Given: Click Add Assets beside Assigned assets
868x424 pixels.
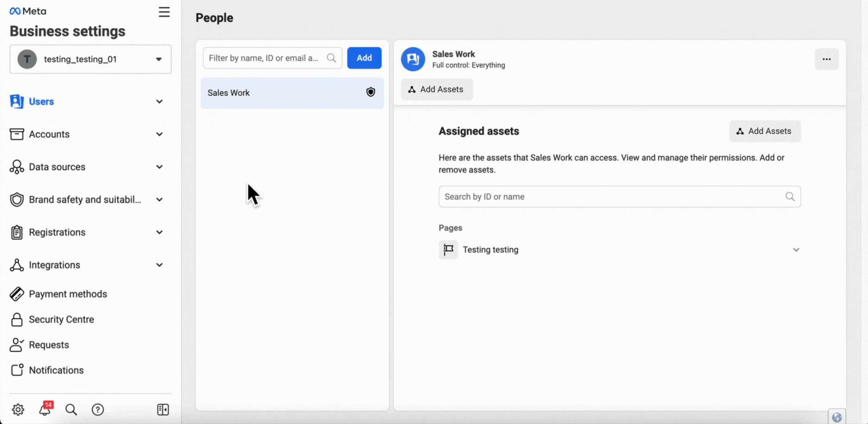Looking at the screenshot, I should 765,131.
